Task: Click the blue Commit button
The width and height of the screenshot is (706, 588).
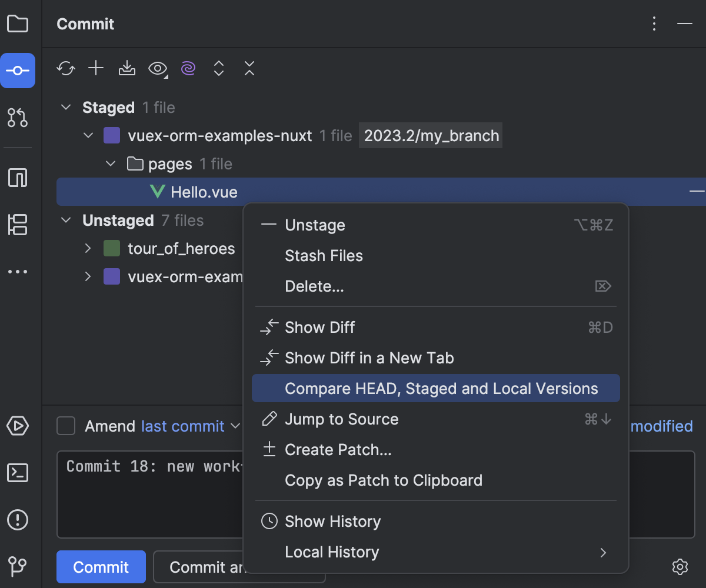Action: coord(101,567)
